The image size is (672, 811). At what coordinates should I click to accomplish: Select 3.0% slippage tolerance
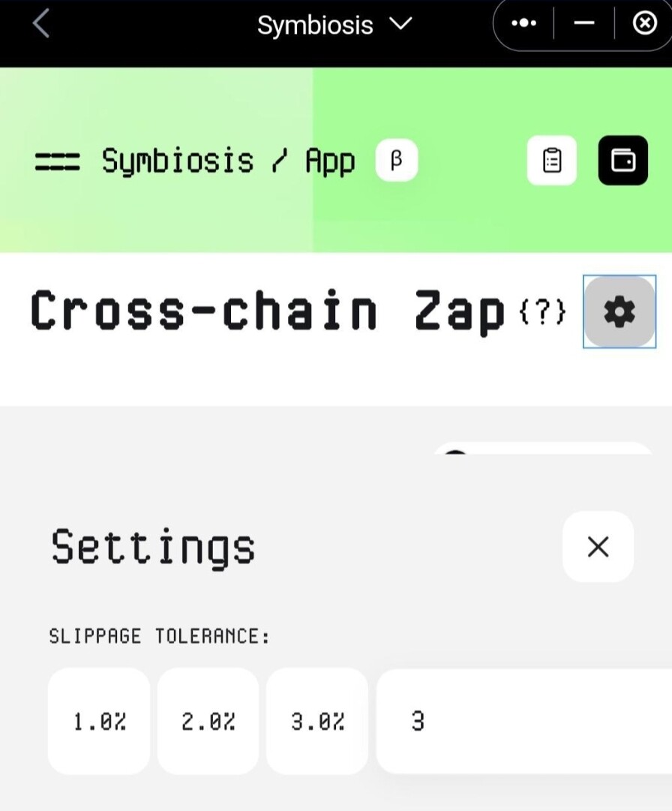tap(317, 720)
